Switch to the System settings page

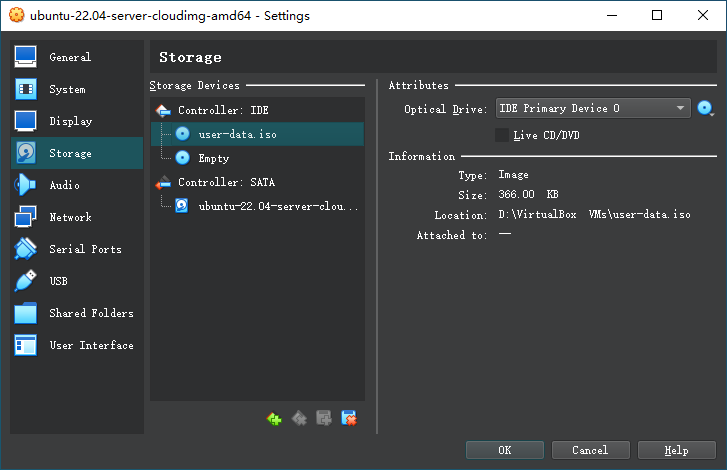pos(77,89)
